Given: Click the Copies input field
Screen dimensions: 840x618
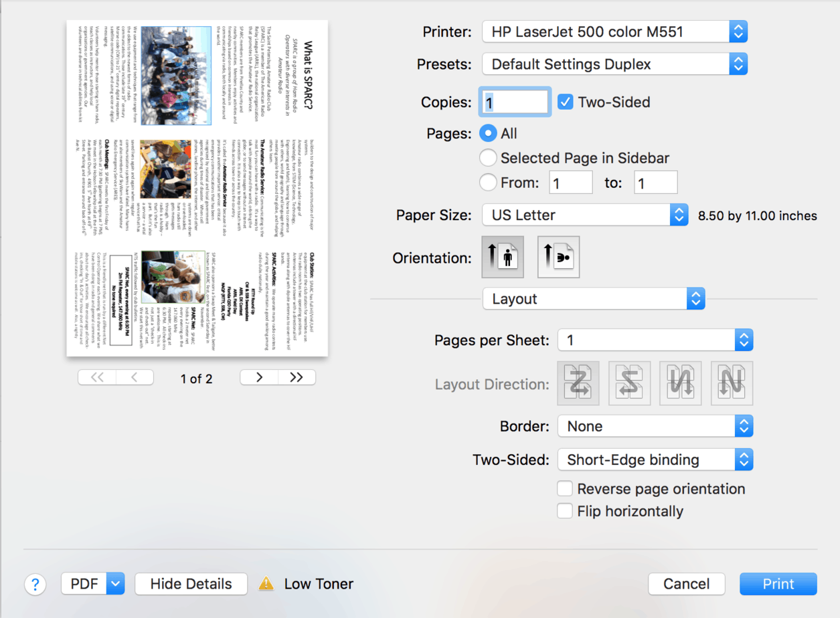Looking at the screenshot, I should point(515,102).
